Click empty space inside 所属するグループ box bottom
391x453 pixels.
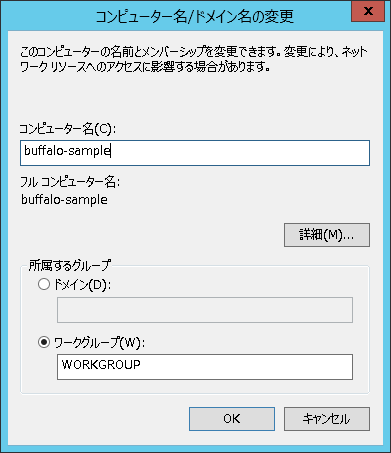(195, 387)
